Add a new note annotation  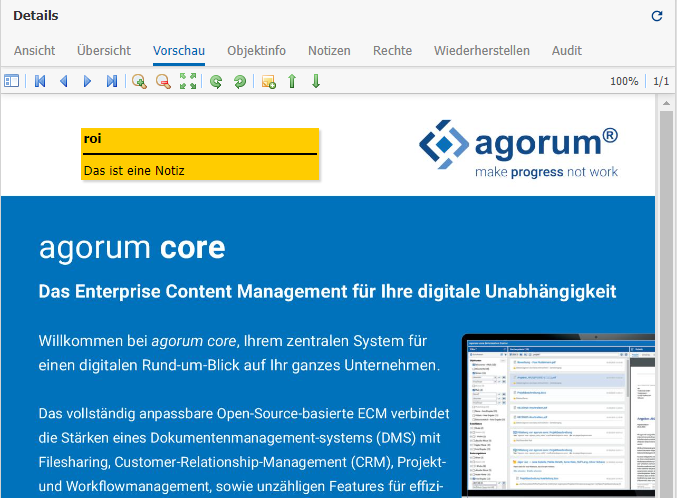pyautogui.click(x=269, y=82)
